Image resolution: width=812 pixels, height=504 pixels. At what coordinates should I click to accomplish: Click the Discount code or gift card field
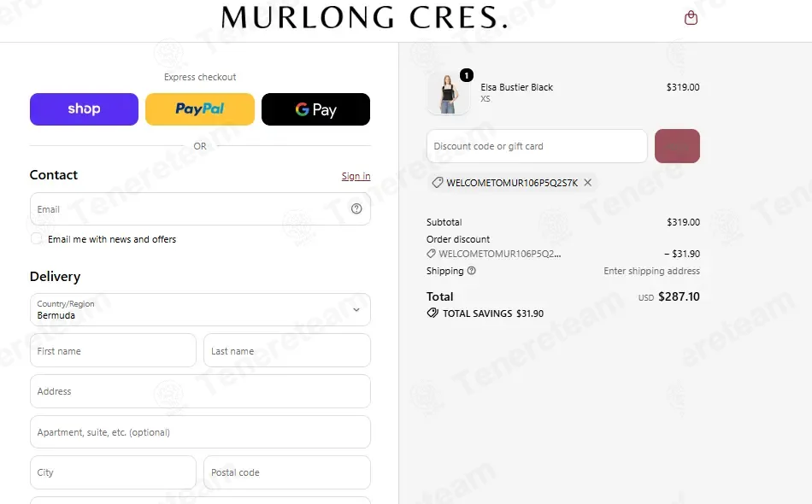537,146
